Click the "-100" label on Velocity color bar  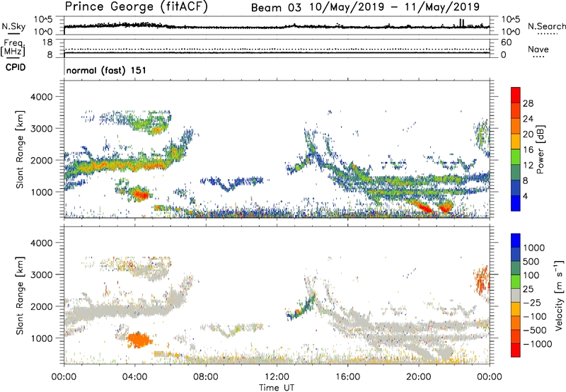[535, 316]
